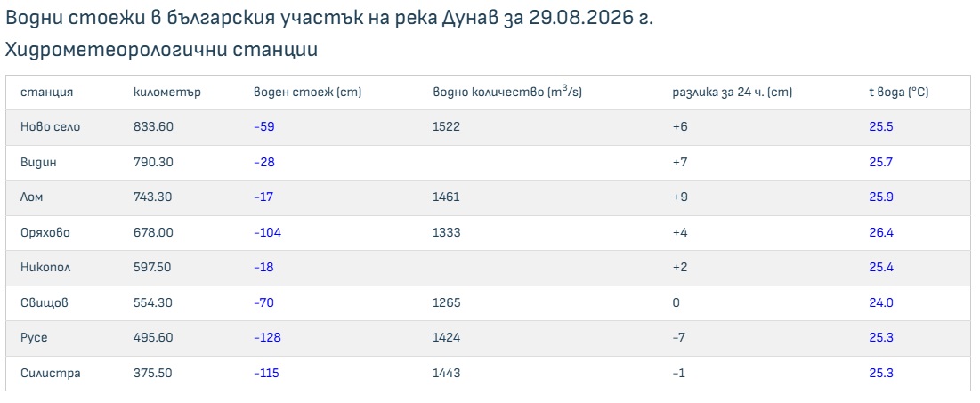The width and height of the screenshot is (980, 403).
Task: Click the Русе water level -128 link
Action: tap(267, 338)
